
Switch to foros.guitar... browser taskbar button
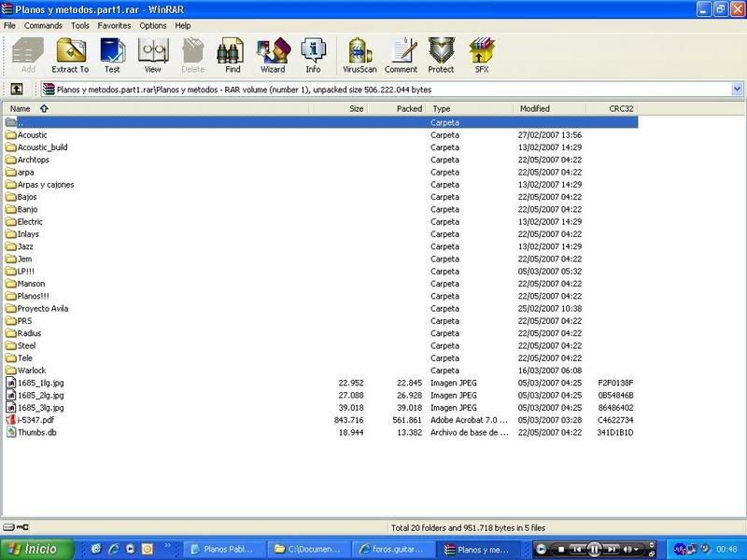(x=393, y=549)
